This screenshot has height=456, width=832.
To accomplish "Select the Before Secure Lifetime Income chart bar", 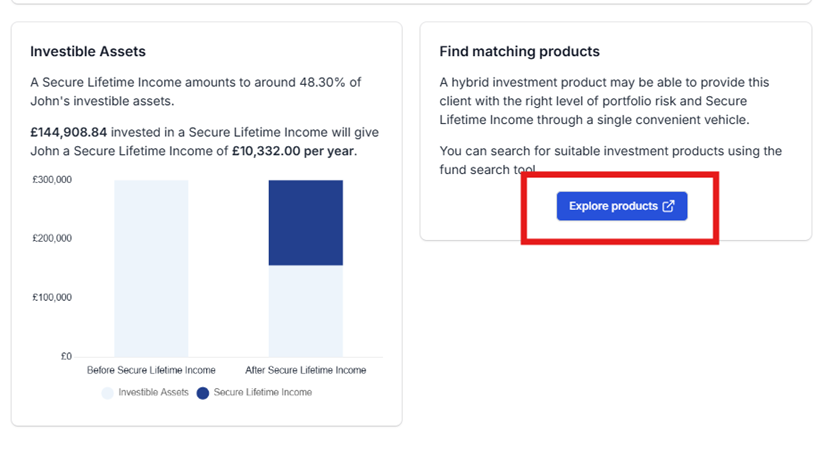I will 151,268.
